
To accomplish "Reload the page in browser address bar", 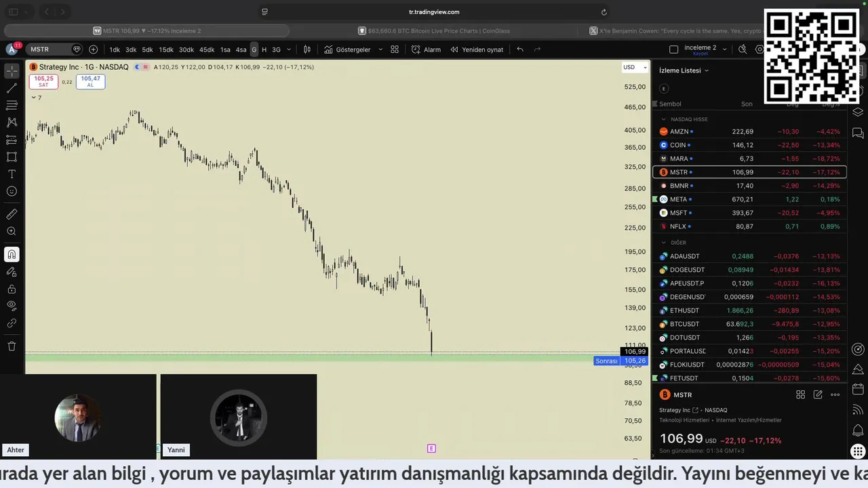I will pyautogui.click(x=604, y=12).
